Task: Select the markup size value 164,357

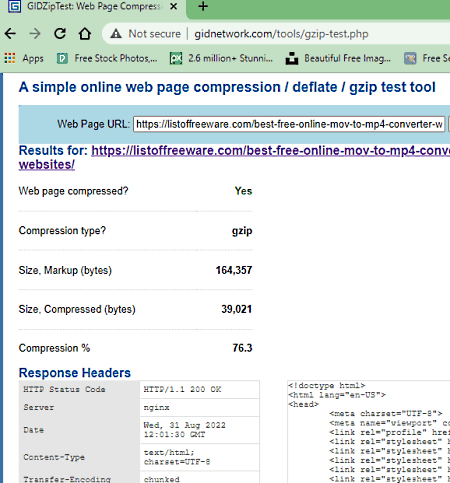Action: [x=234, y=270]
